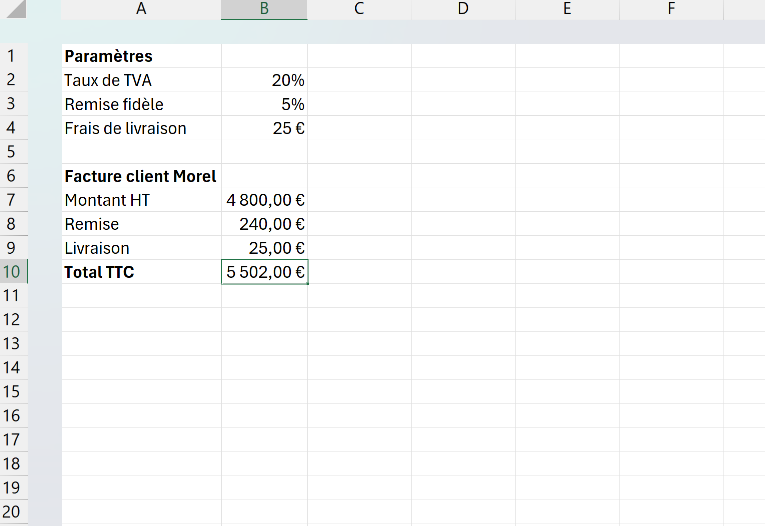Select the '25 €' delivery fee cell
The width and height of the screenshot is (765, 526).
[x=264, y=128]
